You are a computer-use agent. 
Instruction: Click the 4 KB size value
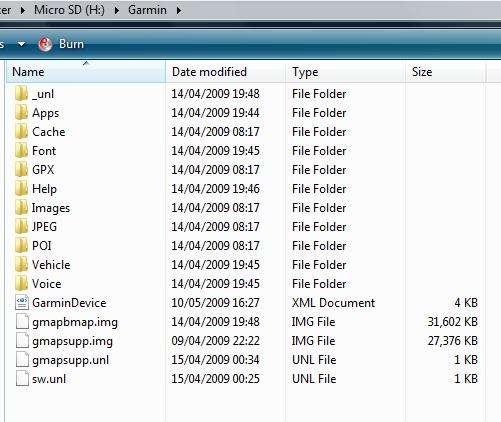466,303
